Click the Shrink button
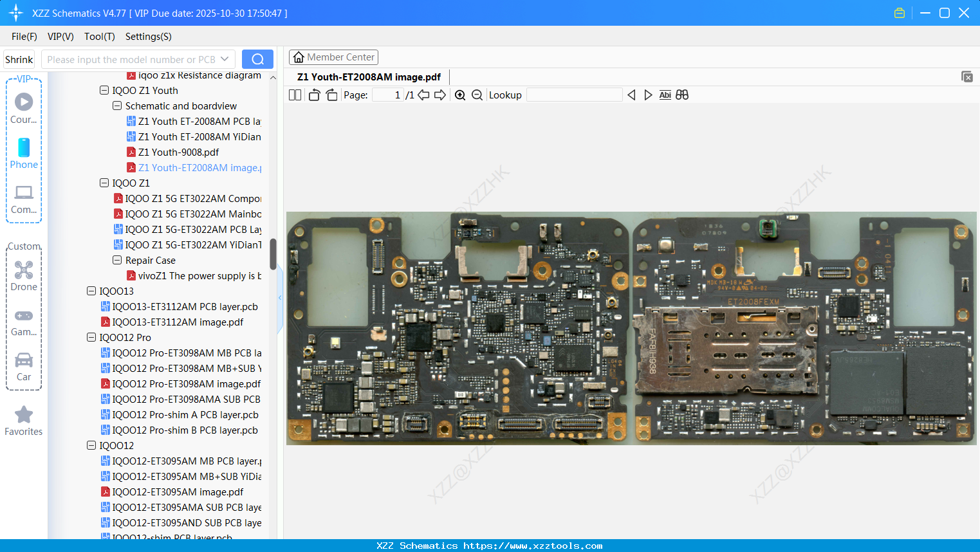This screenshot has height=552, width=980. [19, 59]
